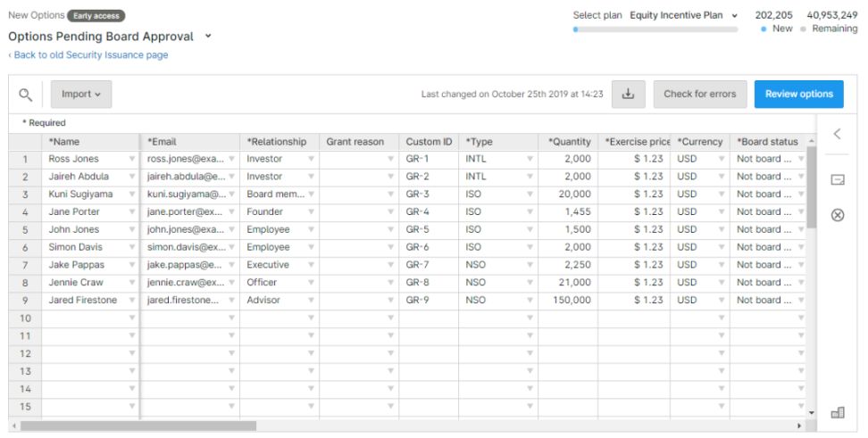Expand Options Pending Board Approval menu
This screenshot has height=438, width=868.
pos(208,37)
